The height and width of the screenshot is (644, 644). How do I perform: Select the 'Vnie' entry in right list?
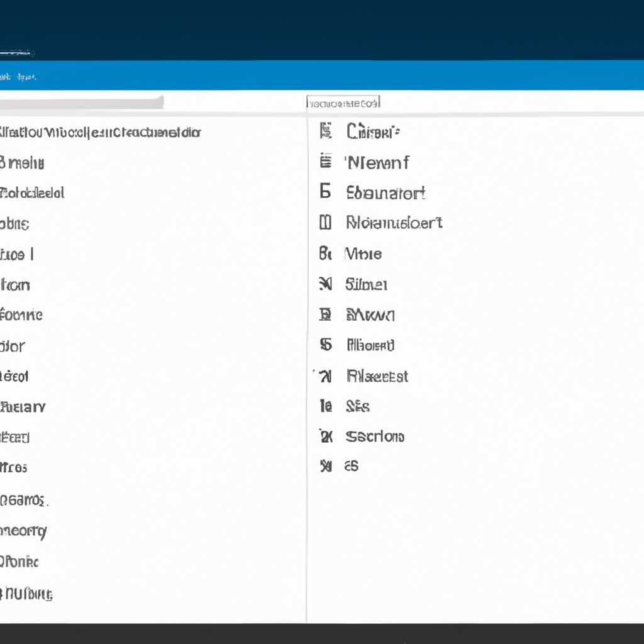364,254
